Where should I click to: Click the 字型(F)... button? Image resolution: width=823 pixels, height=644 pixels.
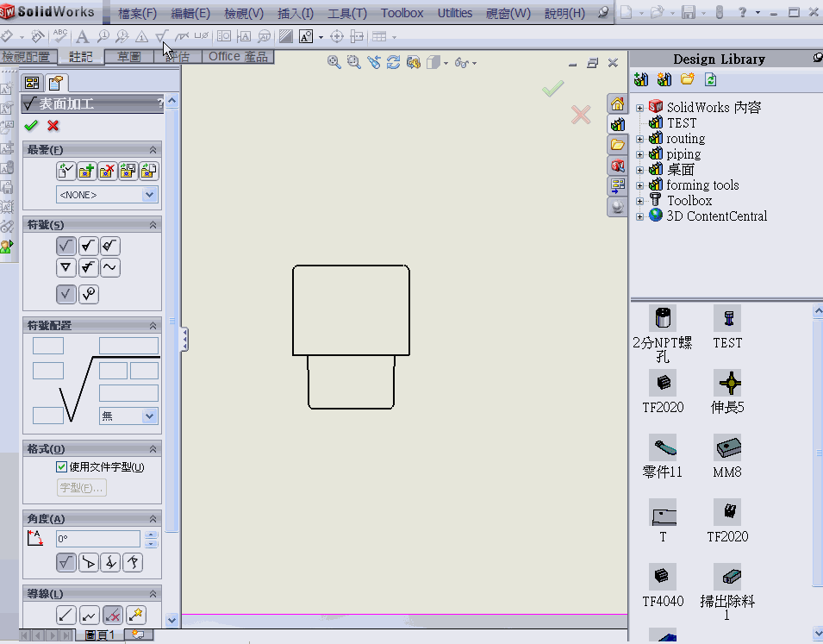[81, 487]
